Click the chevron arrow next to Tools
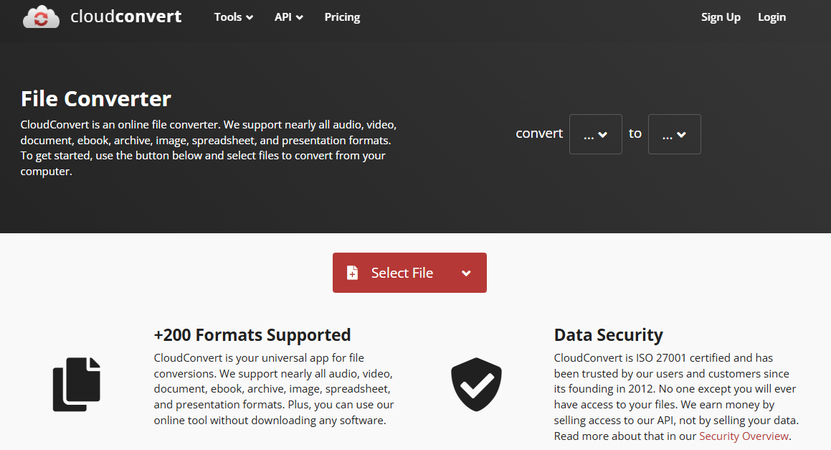Screen dimensions: 831x450 [x=250, y=18]
